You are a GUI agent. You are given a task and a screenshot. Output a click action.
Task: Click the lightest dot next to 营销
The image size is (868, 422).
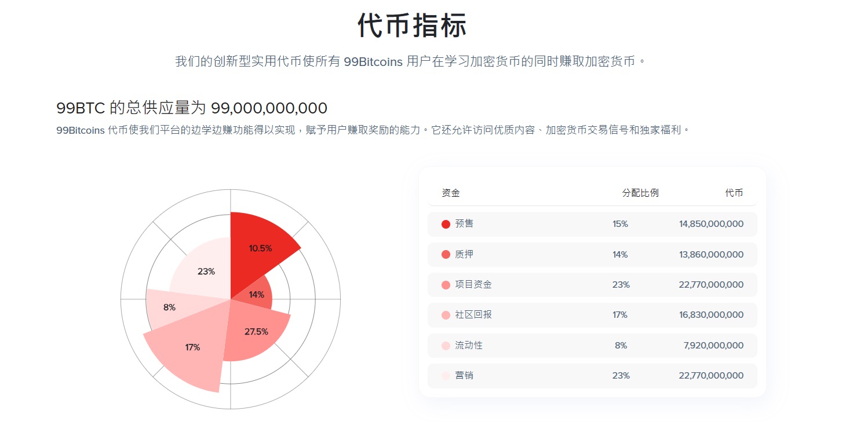[446, 376]
